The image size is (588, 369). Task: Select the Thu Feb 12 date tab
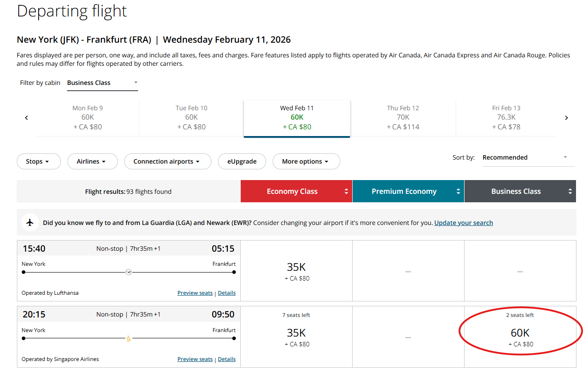403,117
